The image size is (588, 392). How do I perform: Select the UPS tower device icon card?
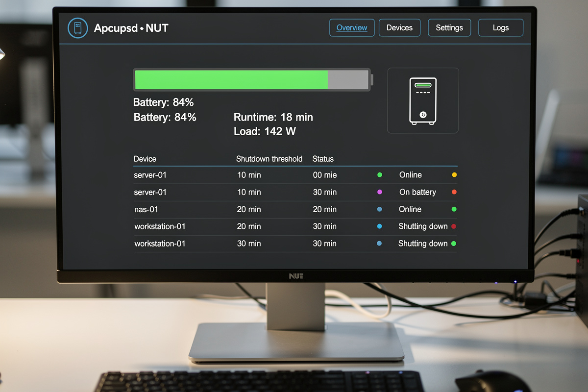[423, 100]
